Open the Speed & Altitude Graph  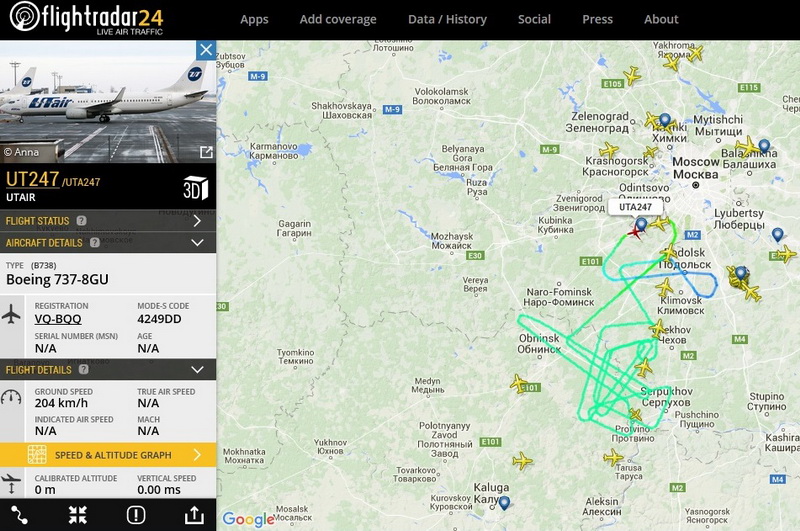pyautogui.click(x=108, y=454)
